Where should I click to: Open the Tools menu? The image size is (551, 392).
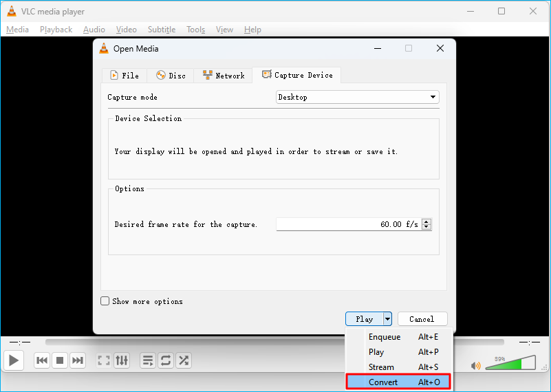[196, 30]
